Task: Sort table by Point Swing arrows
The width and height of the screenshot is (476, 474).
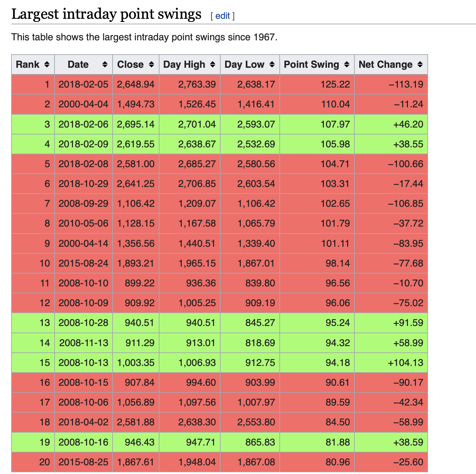Action: (x=347, y=65)
